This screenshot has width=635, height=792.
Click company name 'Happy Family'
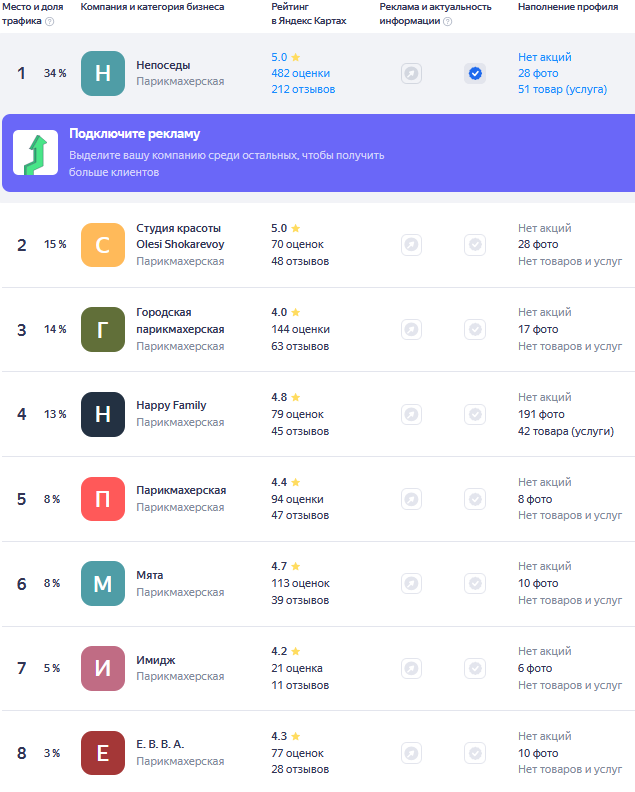pos(171,406)
